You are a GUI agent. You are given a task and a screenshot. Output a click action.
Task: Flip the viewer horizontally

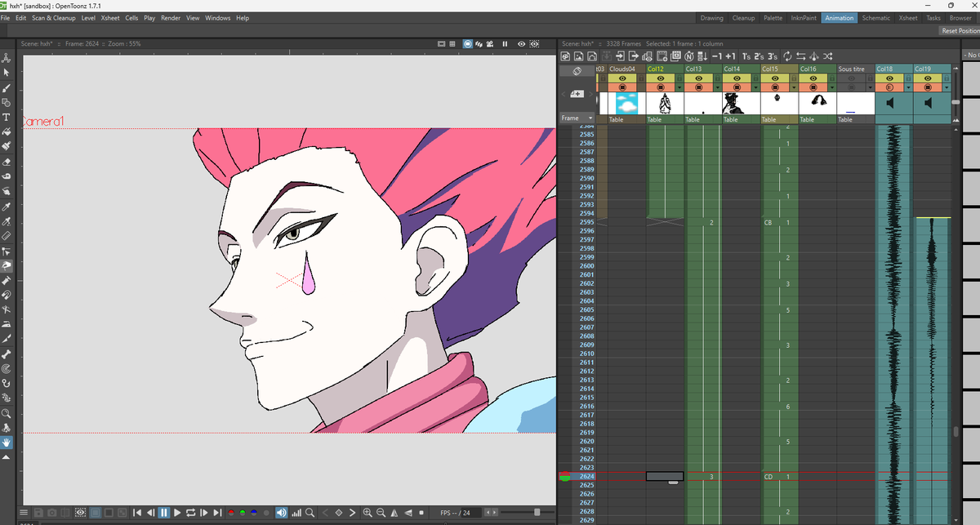click(x=394, y=513)
